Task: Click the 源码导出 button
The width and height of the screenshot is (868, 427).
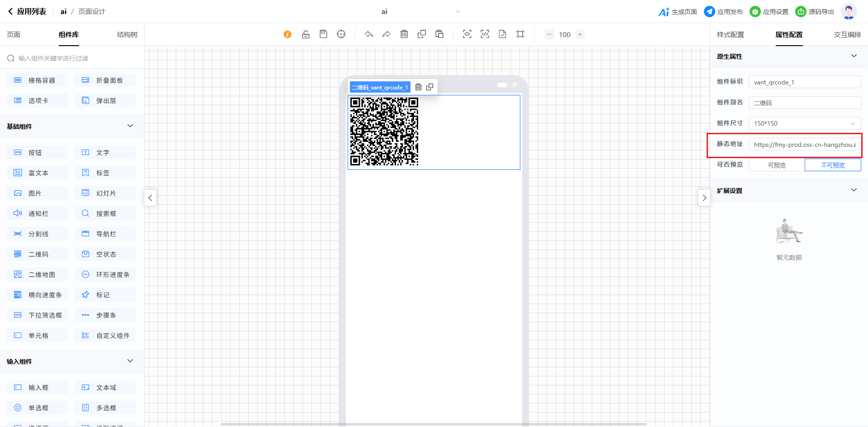Action: tap(815, 12)
